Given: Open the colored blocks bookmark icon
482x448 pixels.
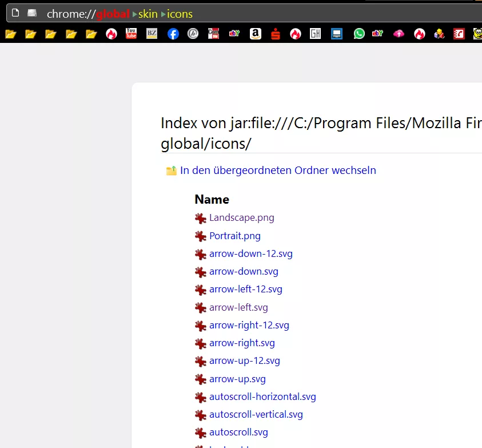Looking at the screenshot, I should tap(439, 34).
